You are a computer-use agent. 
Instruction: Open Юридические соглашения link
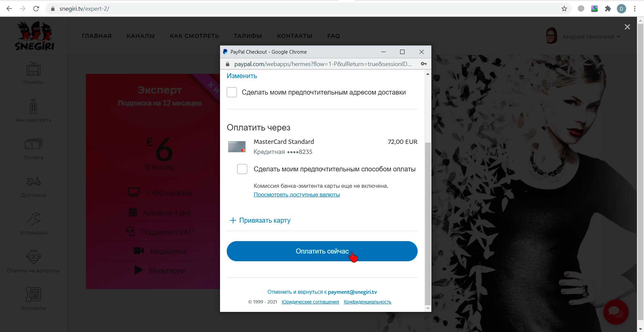(x=310, y=302)
